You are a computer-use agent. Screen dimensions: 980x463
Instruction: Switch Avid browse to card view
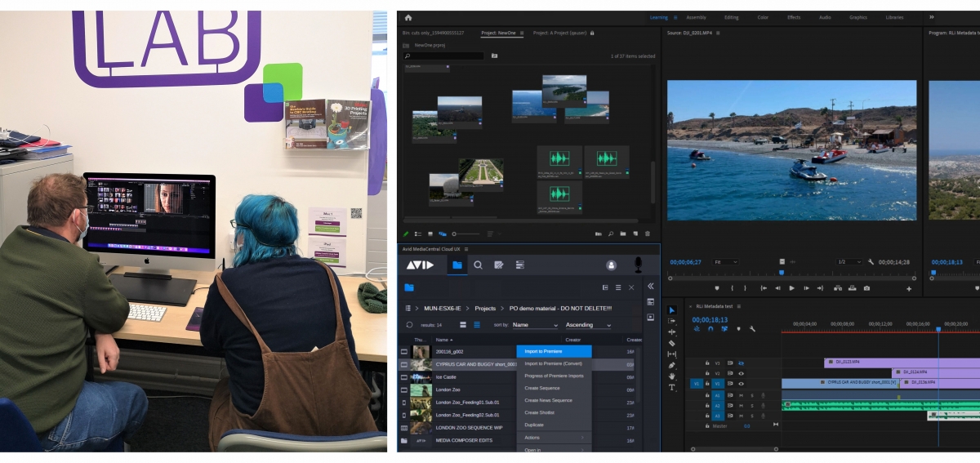tap(463, 325)
